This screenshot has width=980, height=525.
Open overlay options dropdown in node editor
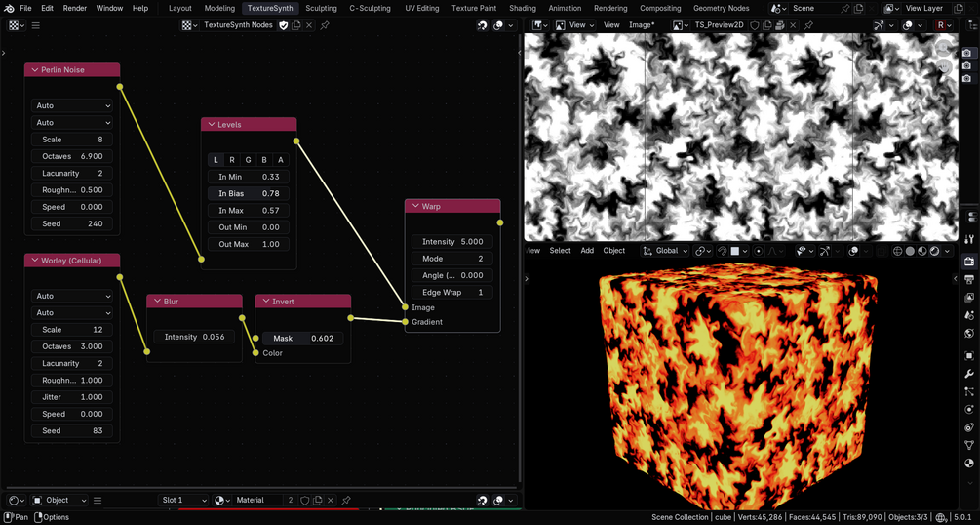click(x=511, y=25)
